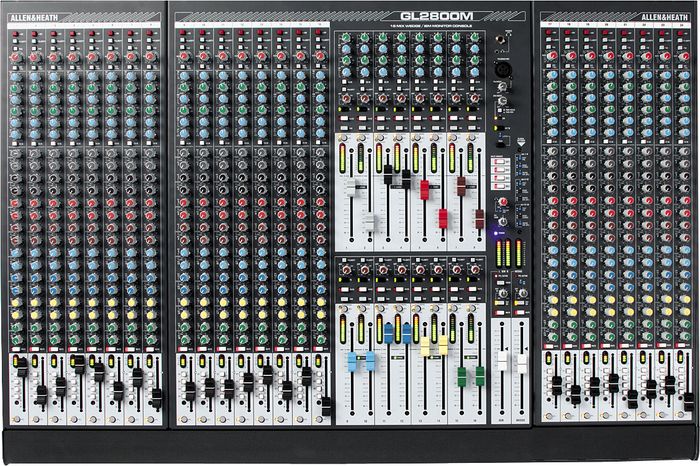Viewport: 700px width, 466px height.
Task: Click the white downward arrow marker in the master section
Action: pos(521,143)
